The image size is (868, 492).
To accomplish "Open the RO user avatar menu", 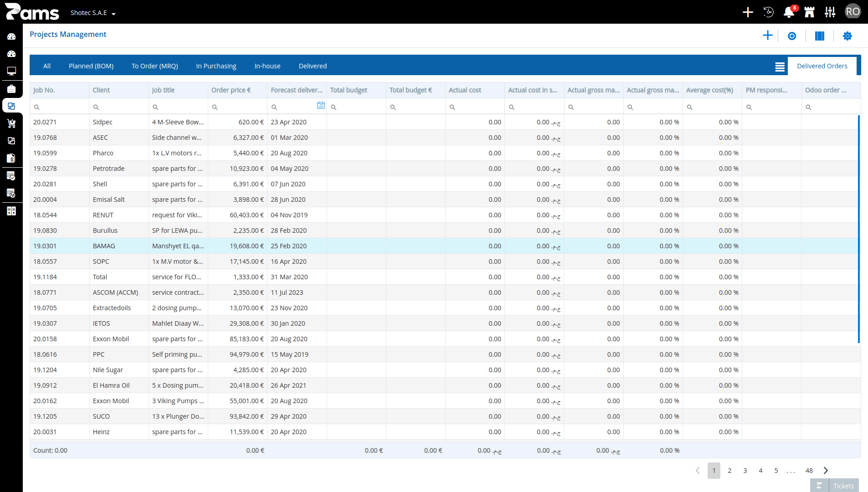I will (x=853, y=12).
